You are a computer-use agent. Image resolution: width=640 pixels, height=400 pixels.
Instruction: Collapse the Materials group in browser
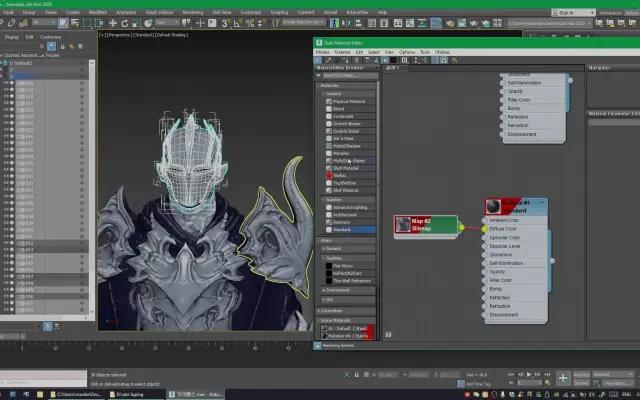point(319,86)
